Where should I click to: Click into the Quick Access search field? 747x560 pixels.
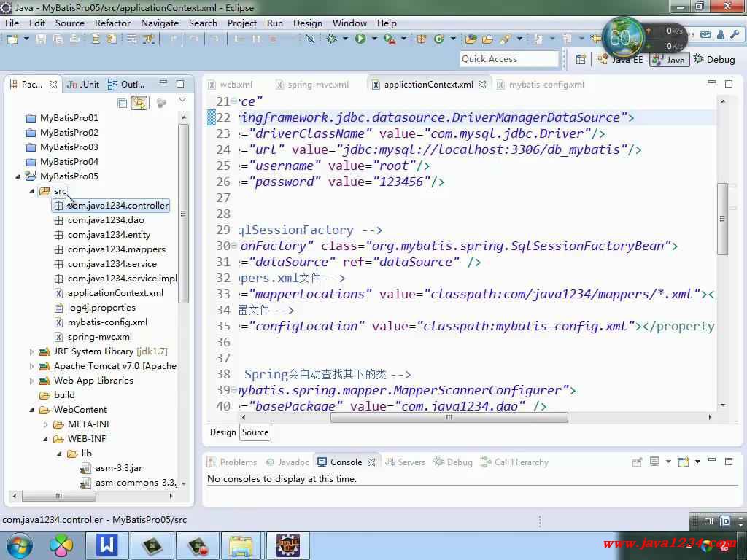tap(508, 59)
